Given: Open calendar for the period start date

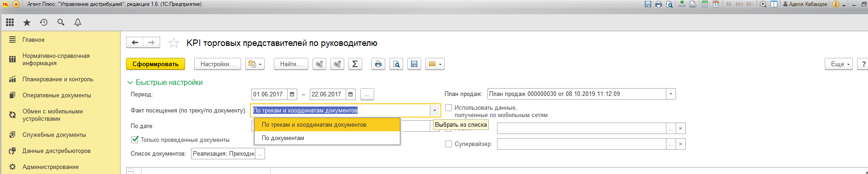Looking at the screenshot, I should pos(292,94).
